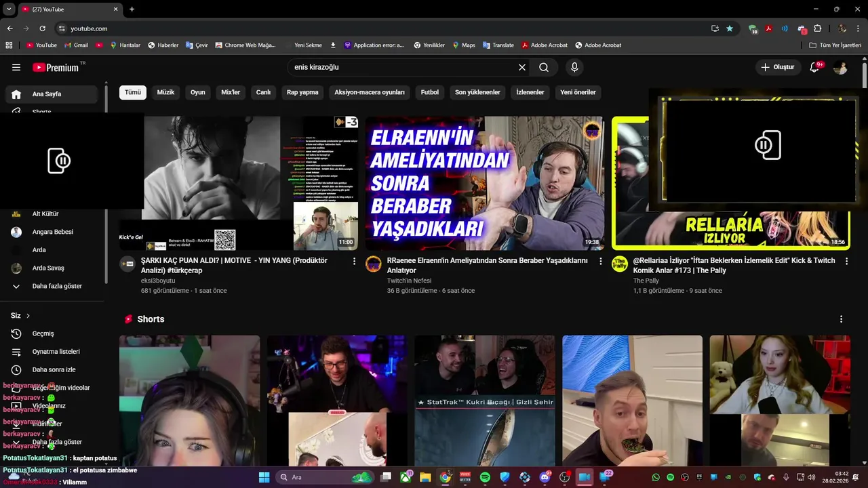Open the Tüm Yer İşaretleri folder

click(835, 45)
